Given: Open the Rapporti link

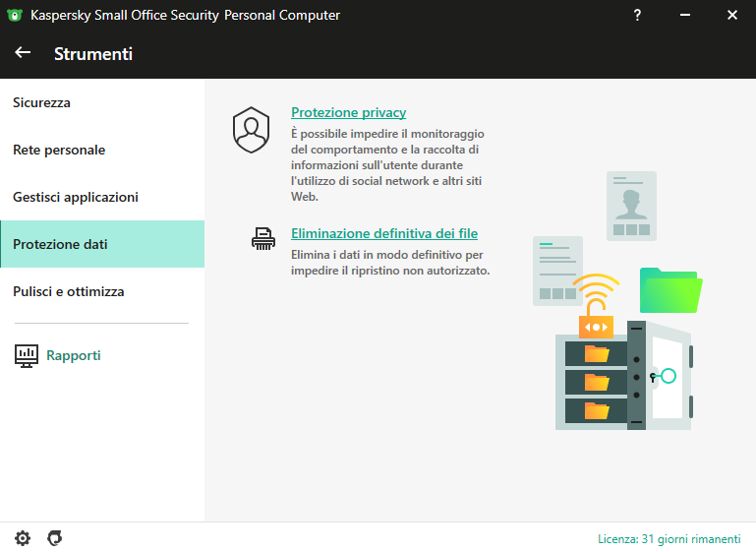Looking at the screenshot, I should coord(74,355).
